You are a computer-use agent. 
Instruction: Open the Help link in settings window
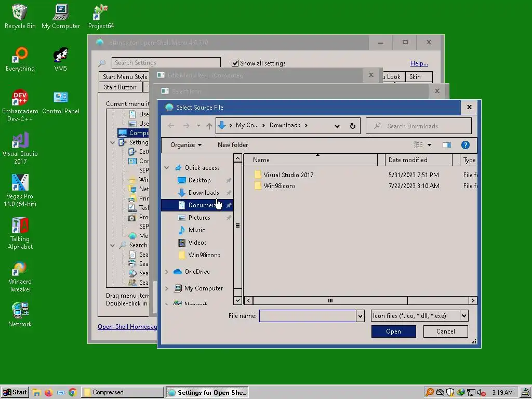(419, 63)
